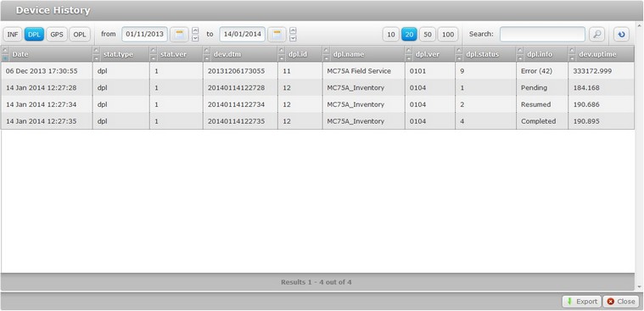
Task: Click the blue refresh icon button
Action: [621, 35]
